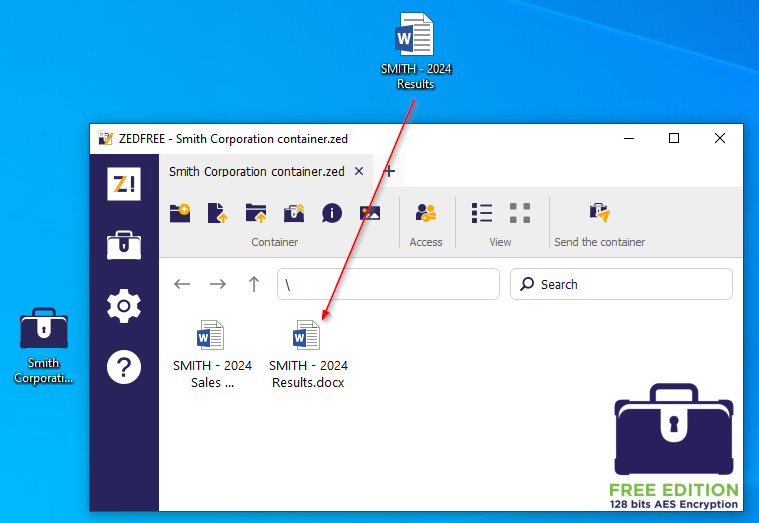Click the add file icon in toolbar
This screenshot has height=523, width=759.
[217, 213]
